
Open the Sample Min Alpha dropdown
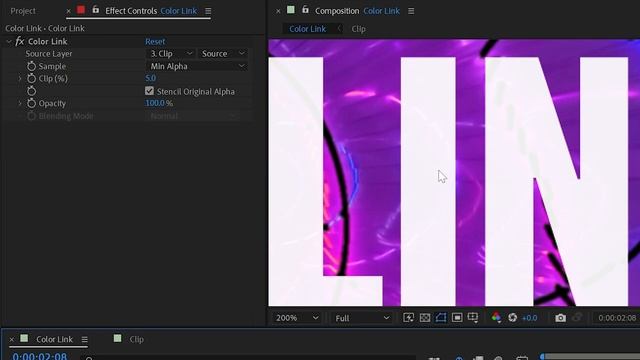[197, 66]
